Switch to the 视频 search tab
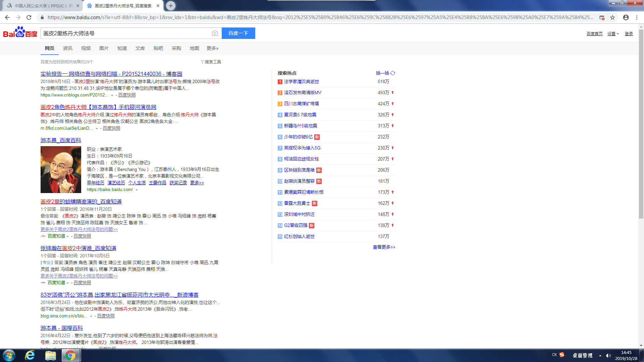This screenshot has width=644, height=362. coord(86,48)
